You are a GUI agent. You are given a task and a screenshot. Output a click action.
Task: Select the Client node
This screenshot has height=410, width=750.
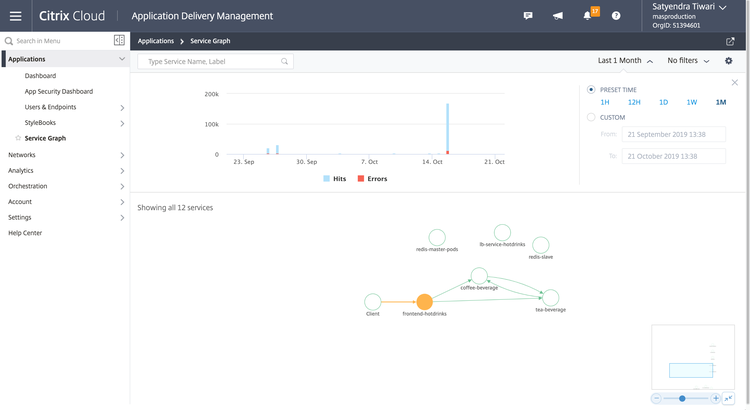(373, 302)
